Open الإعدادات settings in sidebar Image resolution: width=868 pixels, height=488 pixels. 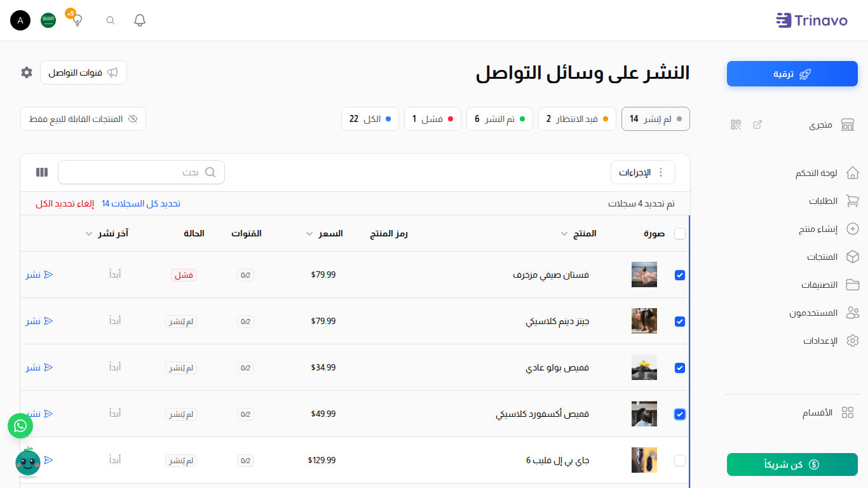click(x=831, y=341)
